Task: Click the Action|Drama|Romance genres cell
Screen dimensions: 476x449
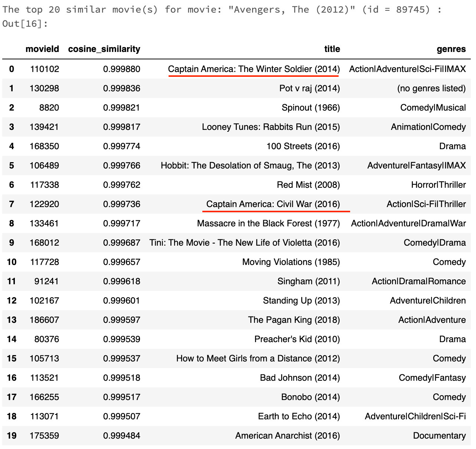Action: (x=419, y=281)
